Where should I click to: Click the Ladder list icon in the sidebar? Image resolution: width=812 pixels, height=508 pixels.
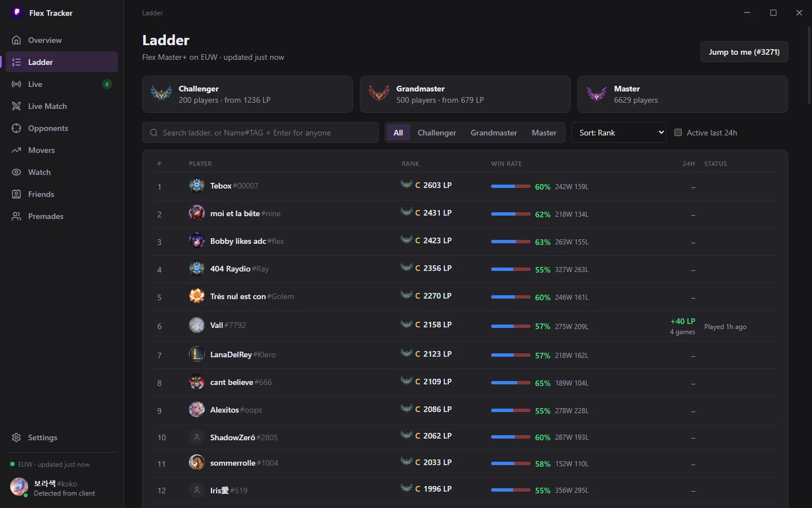point(16,62)
